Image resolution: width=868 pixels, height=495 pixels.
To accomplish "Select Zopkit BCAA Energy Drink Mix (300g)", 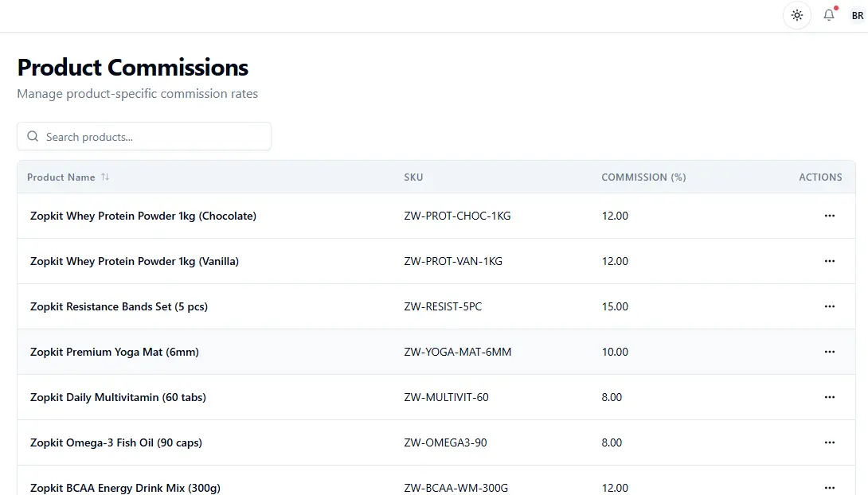I will (x=125, y=488).
